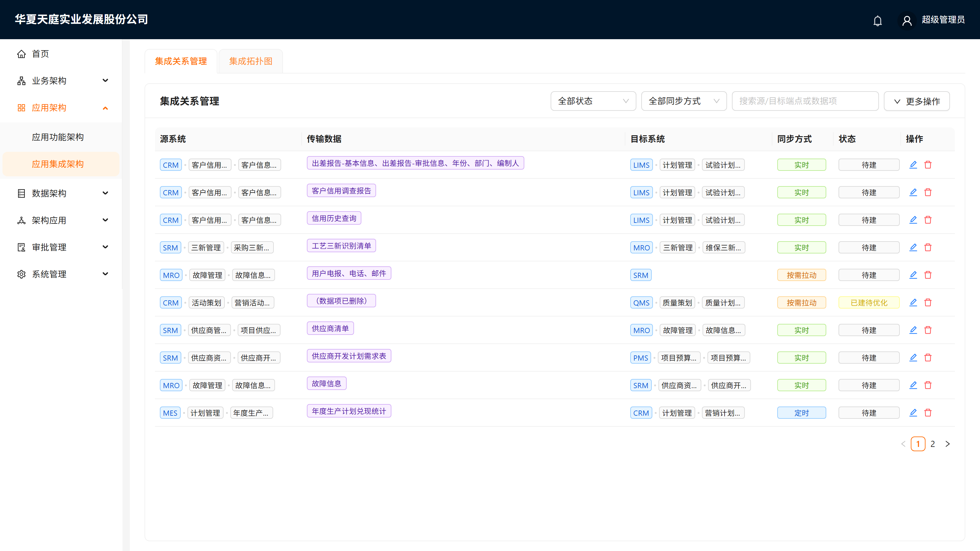
Task: Delete the 供应商开发计划需求表 row
Action: (x=928, y=358)
